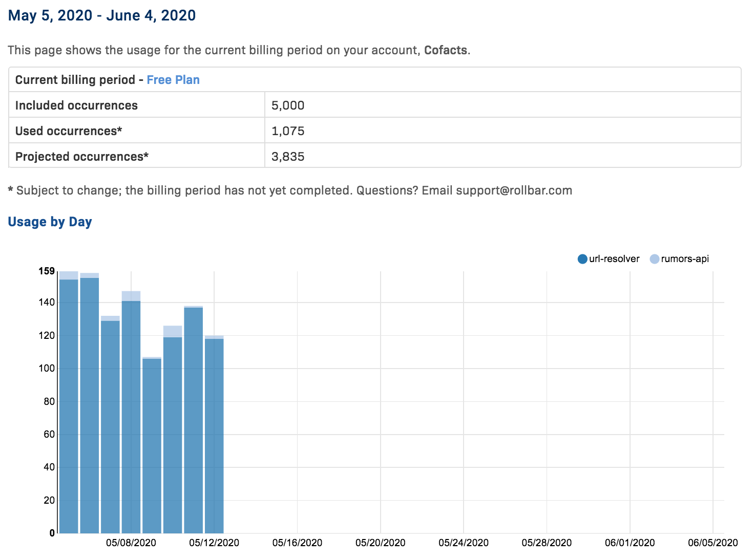Click the 159 maximum y-axis label
The width and height of the screenshot is (754, 560).
coord(47,271)
